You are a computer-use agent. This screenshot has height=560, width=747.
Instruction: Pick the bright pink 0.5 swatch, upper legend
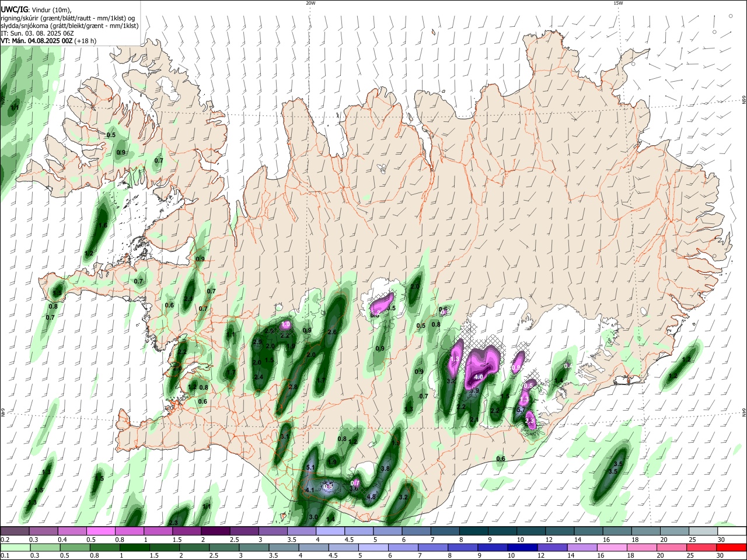coord(100,531)
